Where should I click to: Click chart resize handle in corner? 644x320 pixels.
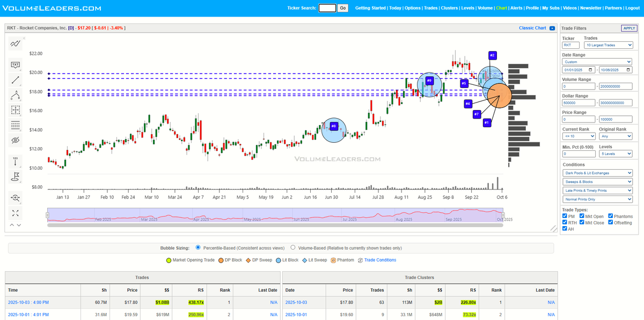coord(554,228)
